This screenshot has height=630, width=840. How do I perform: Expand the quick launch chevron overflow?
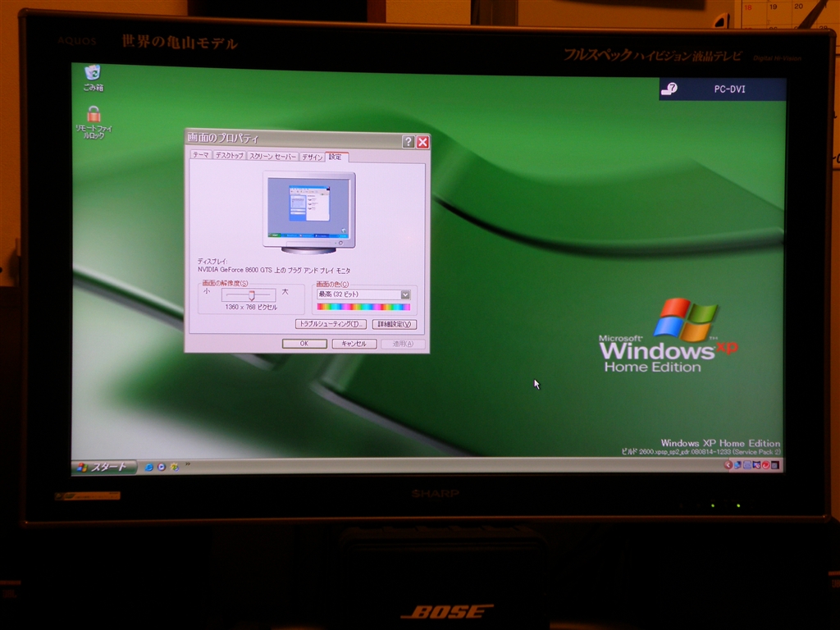coord(188,464)
